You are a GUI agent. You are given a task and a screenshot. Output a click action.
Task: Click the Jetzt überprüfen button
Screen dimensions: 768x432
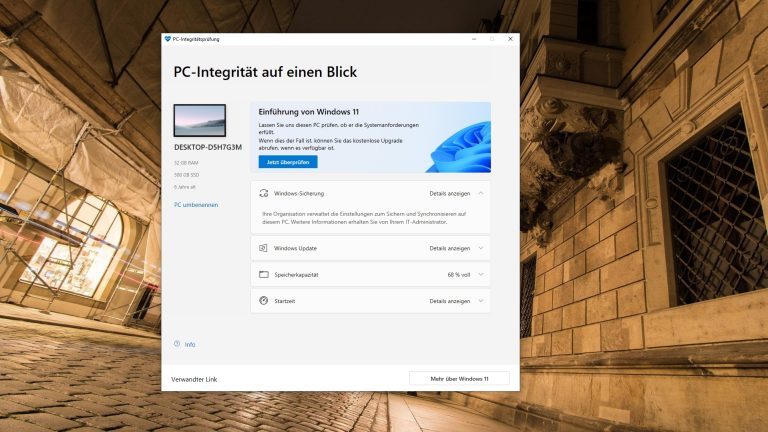point(288,162)
